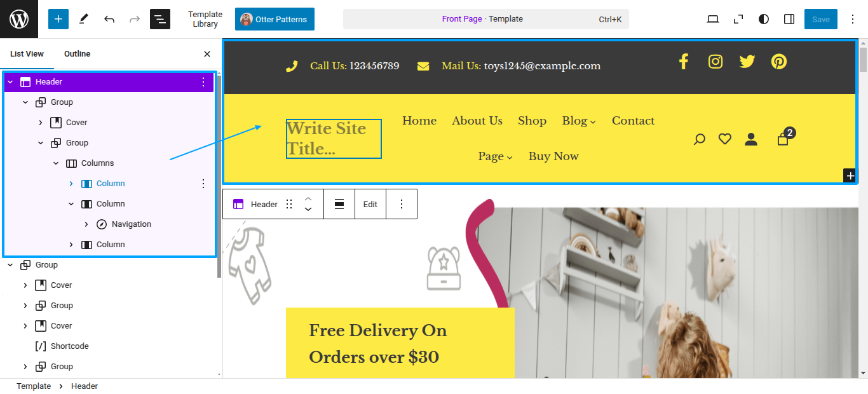This screenshot has width=868, height=394.
Task: Open Header block toolbar options menu
Action: [402, 204]
